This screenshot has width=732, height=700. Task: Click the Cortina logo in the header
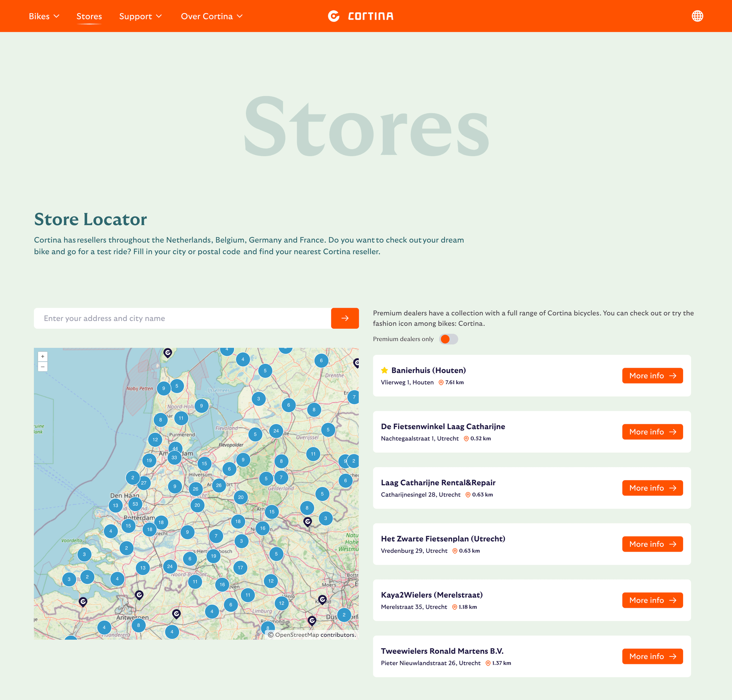(x=361, y=16)
